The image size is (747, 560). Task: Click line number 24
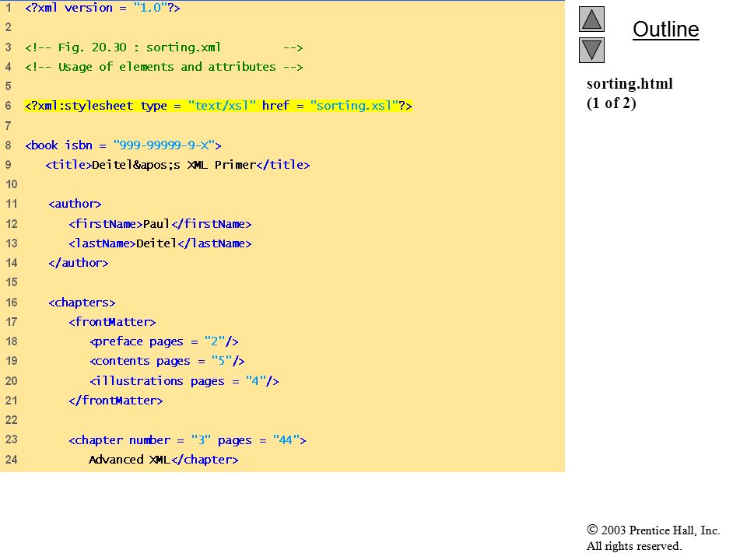[x=12, y=460]
